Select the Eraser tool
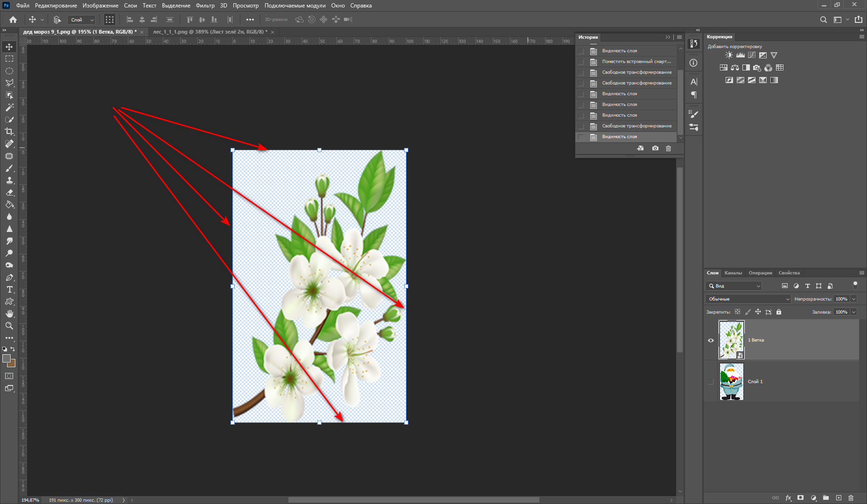This screenshot has width=867, height=504. (x=9, y=192)
